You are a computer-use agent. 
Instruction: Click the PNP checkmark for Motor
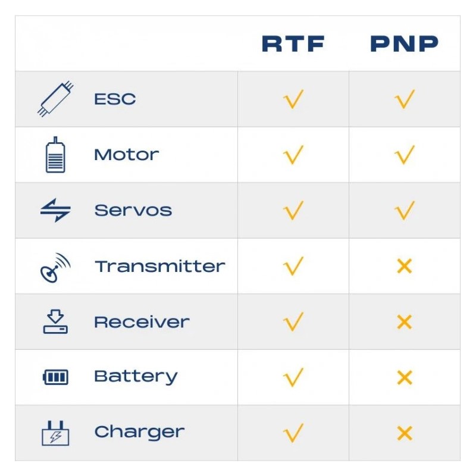405,155
